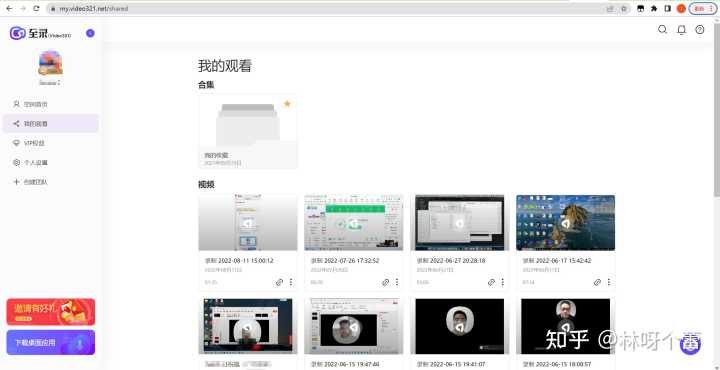Play the 2022-06-17 15:42:42 recording thumbnail
The height and width of the screenshot is (370, 720).
(565, 223)
